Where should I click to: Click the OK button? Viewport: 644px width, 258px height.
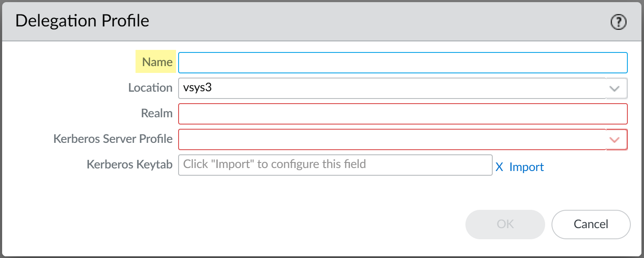click(x=505, y=224)
